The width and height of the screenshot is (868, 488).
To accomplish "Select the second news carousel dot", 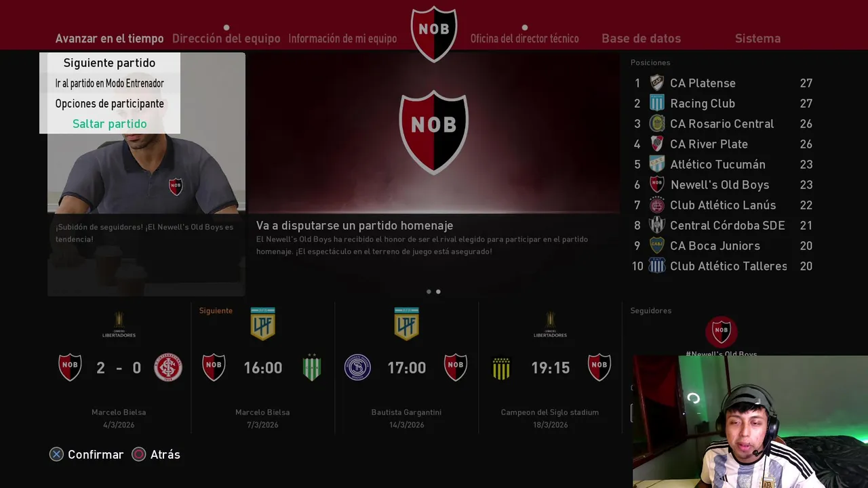I will point(438,291).
